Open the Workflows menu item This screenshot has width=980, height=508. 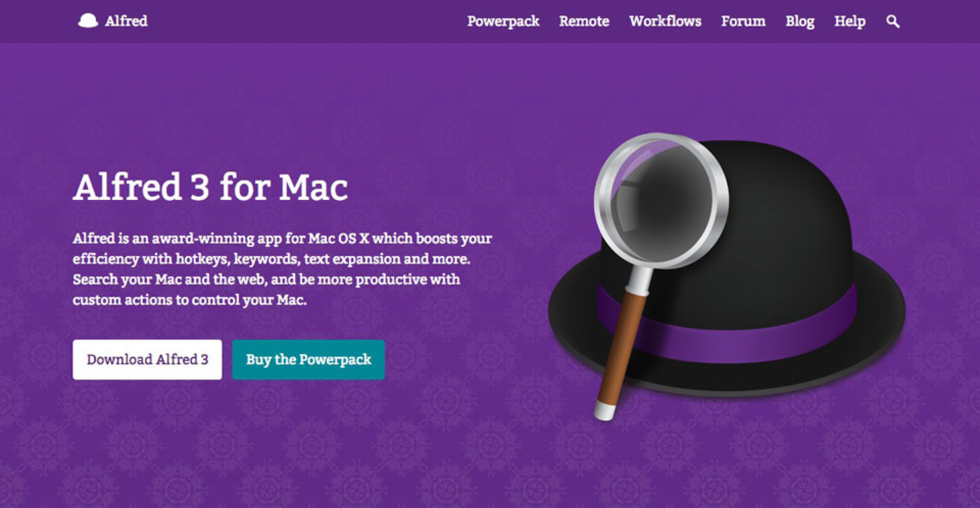pyautogui.click(x=665, y=21)
